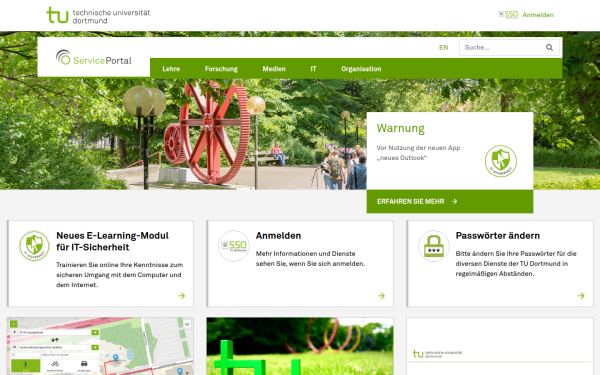Open the Medien menu

(274, 69)
